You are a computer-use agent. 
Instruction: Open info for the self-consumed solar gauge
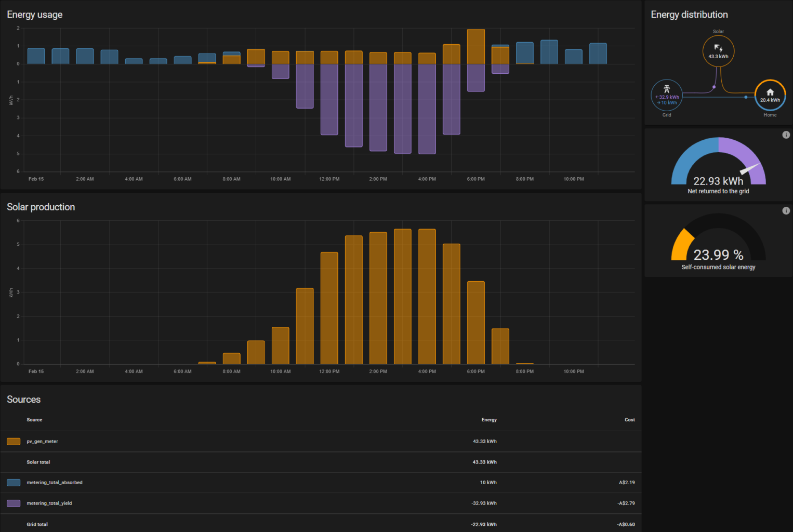pos(786,210)
